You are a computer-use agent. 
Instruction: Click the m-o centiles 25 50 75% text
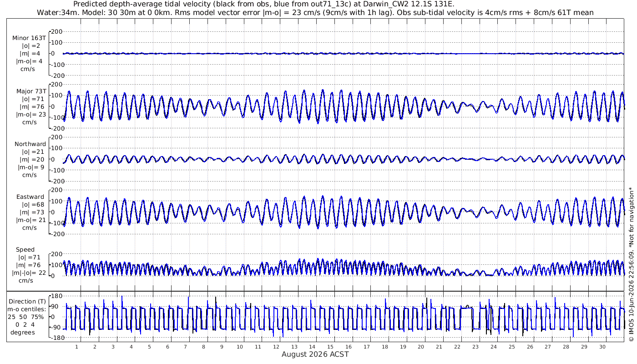click(x=27, y=317)
